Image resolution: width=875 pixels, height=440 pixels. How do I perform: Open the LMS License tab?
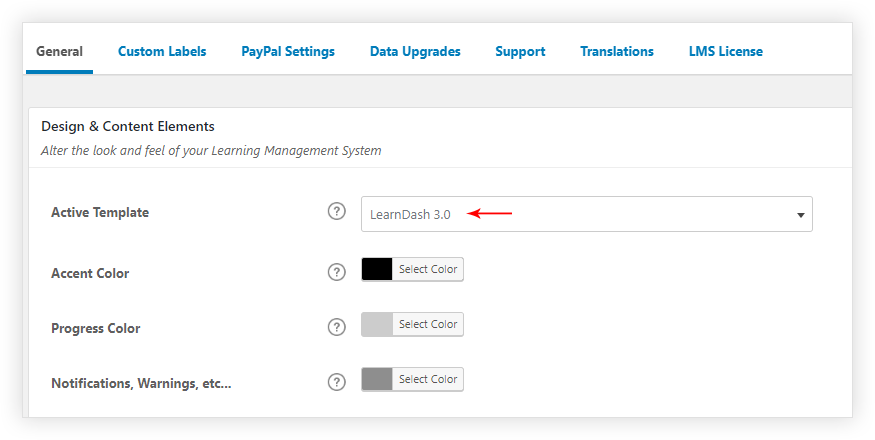click(x=725, y=51)
